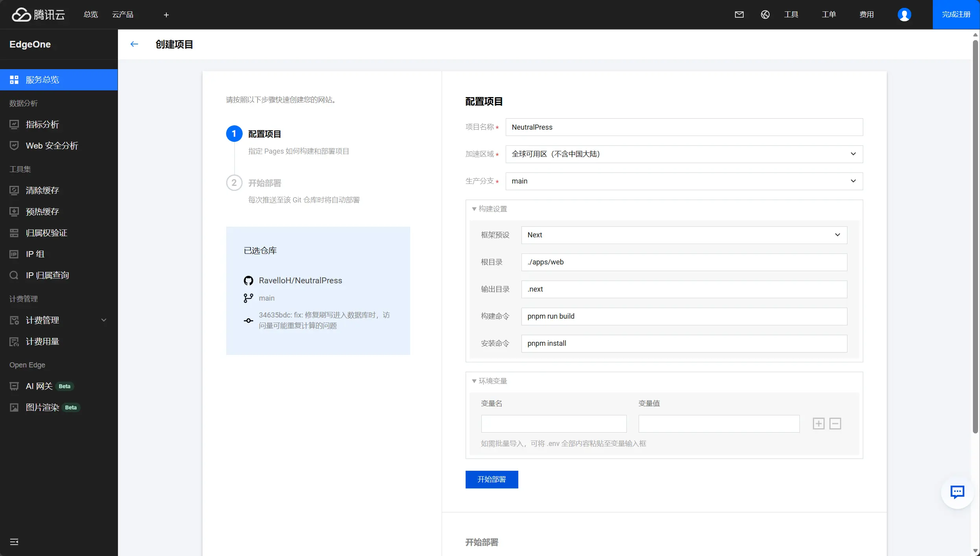Open the mail messages icon
The image size is (980, 556).
pos(739,15)
